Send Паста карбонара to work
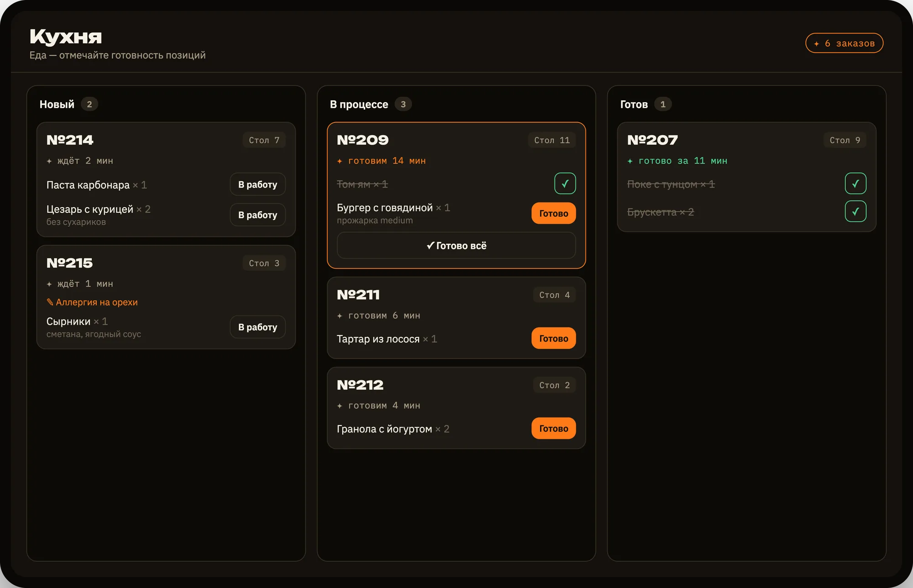Screen dimensions: 913x588 coord(257,184)
